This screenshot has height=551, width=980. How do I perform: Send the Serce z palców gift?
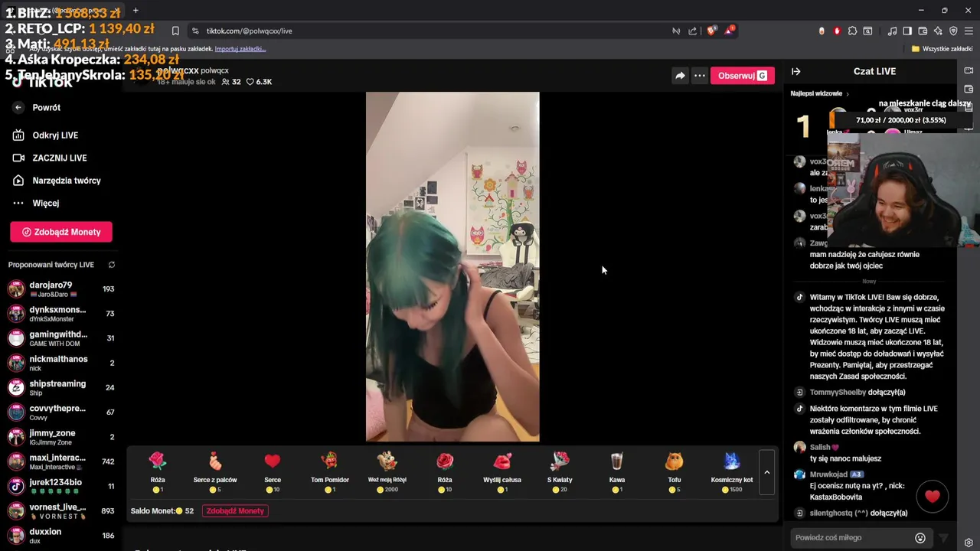[215, 471]
